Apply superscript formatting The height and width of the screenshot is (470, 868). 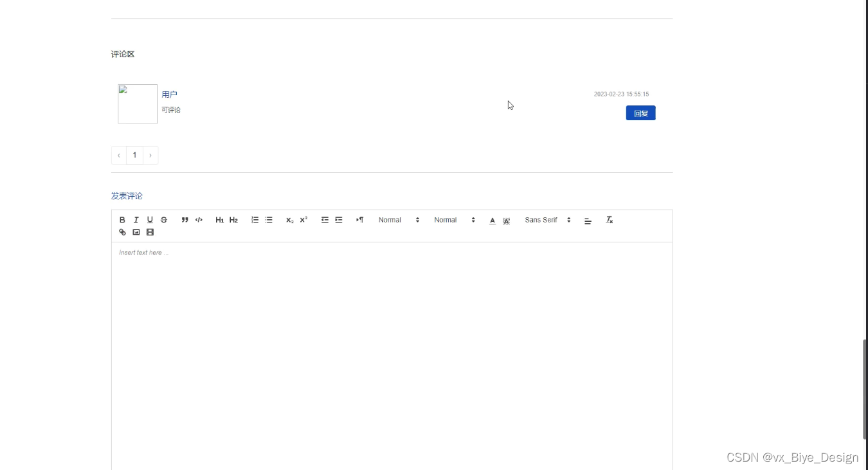(303, 220)
